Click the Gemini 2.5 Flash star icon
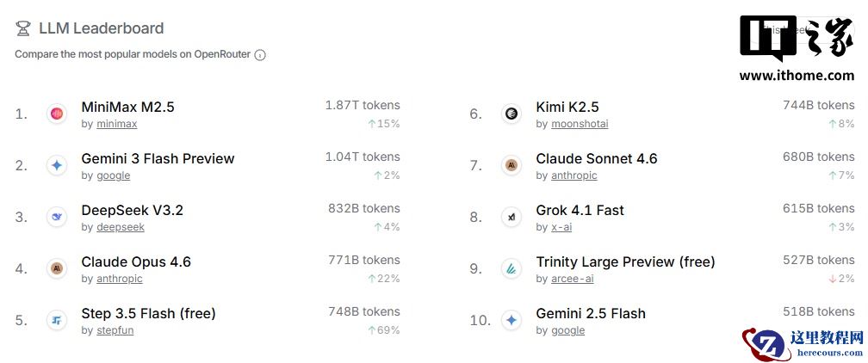The image size is (868, 363). pyautogui.click(x=512, y=320)
